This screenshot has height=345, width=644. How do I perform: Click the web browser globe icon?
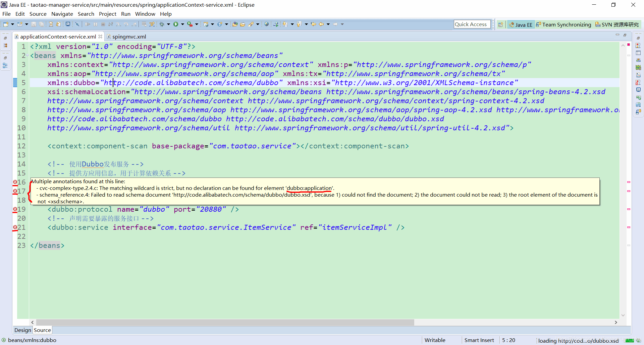(x=266, y=24)
